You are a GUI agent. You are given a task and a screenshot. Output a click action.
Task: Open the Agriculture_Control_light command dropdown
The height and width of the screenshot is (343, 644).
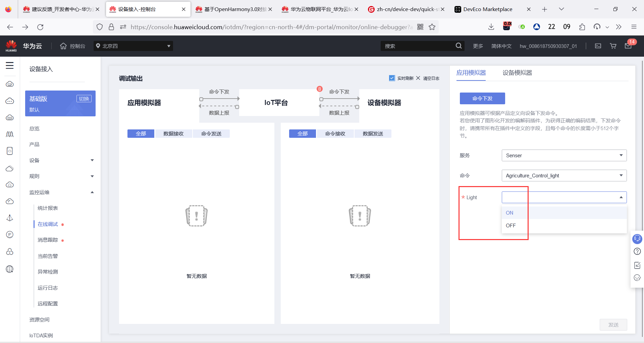click(564, 175)
